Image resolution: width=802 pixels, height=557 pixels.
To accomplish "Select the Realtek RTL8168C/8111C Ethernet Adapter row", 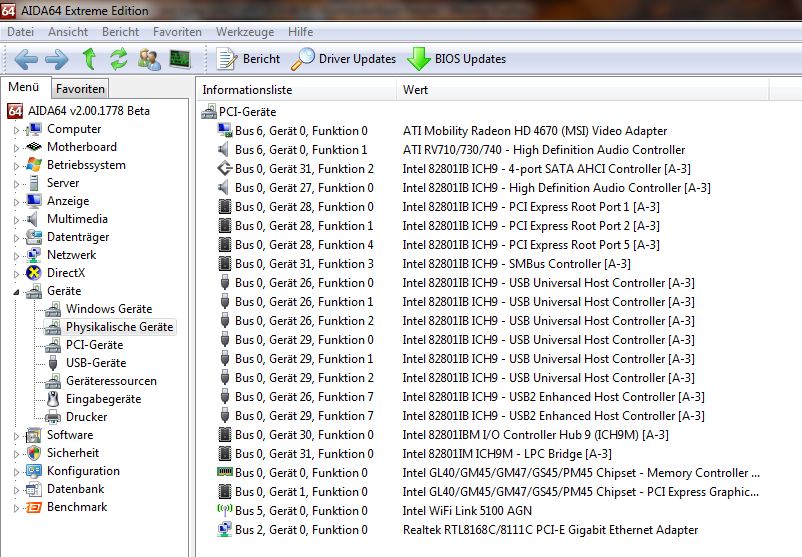I will point(550,529).
